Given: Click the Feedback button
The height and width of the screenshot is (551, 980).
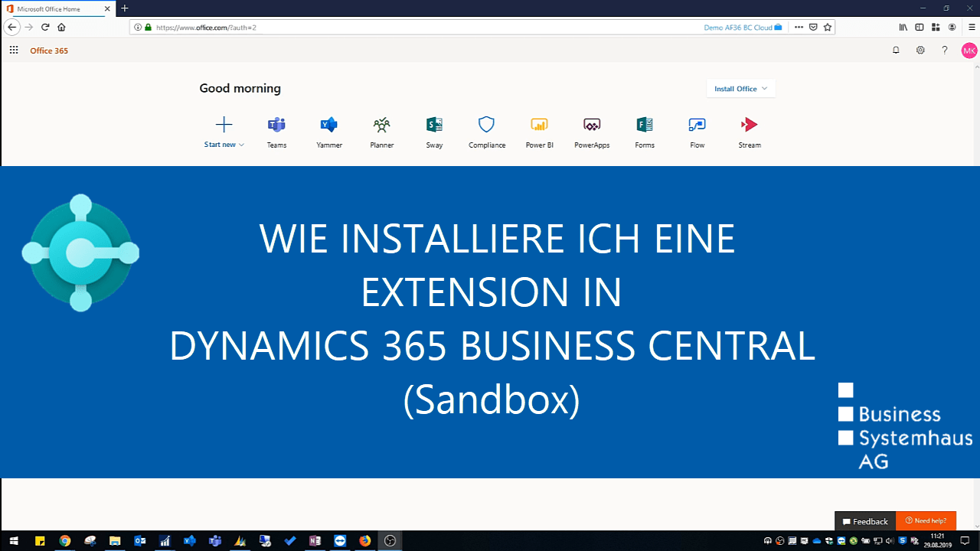Looking at the screenshot, I should coord(864,521).
